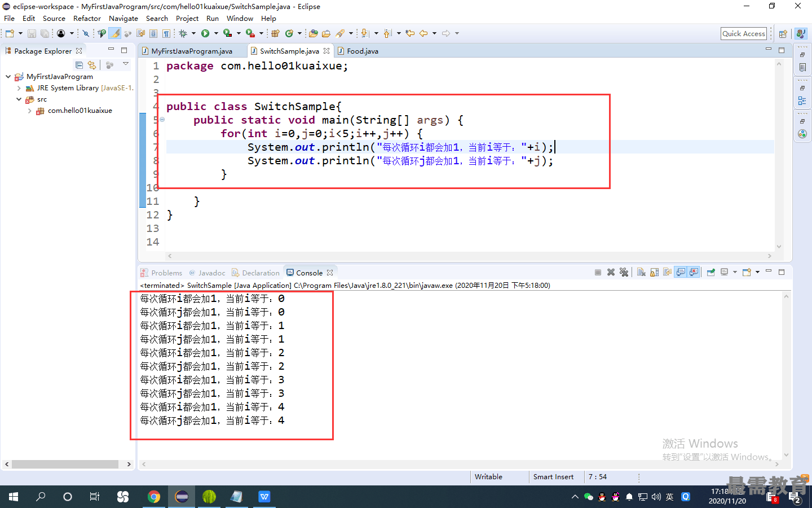Image resolution: width=812 pixels, height=508 pixels.
Task: Toggle Show Whitespace Characters button
Action: pos(166,33)
